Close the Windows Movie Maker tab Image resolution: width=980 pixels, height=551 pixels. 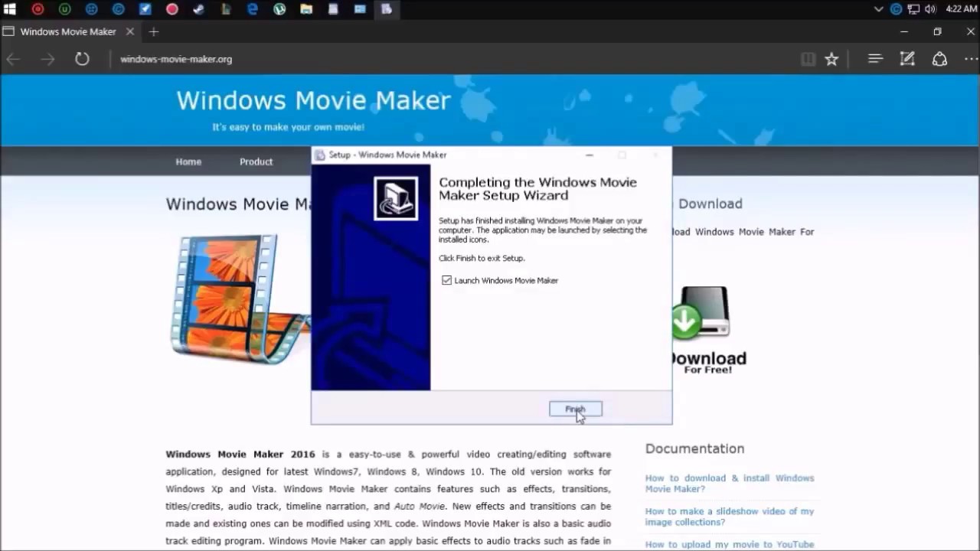[x=129, y=31]
